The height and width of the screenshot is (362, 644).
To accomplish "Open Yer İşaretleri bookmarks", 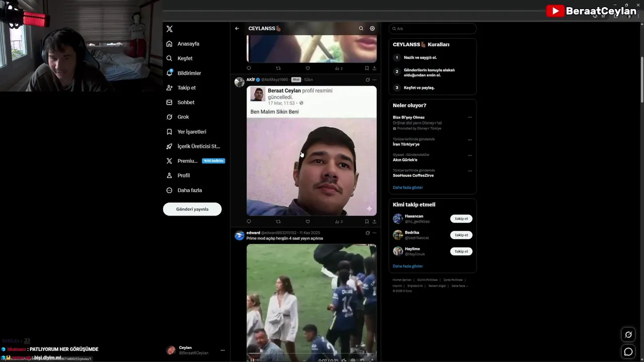I will tap(186, 132).
